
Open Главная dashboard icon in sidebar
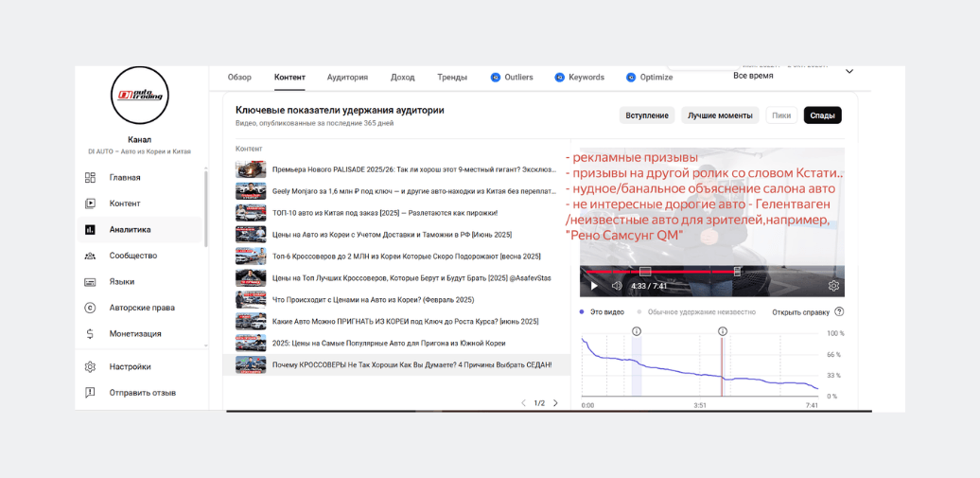(90, 178)
